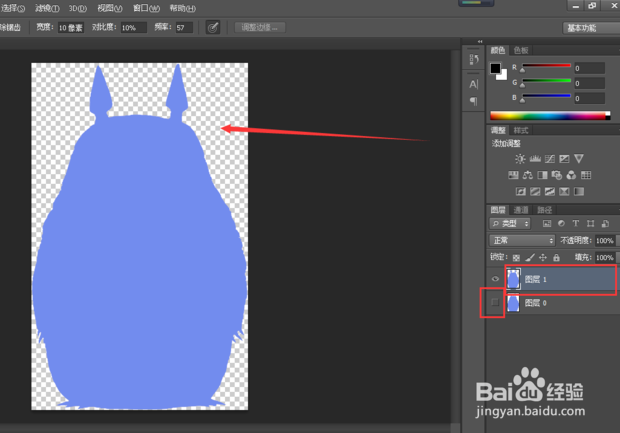The width and height of the screenshot is (620, 433).
Task: Click the B blue channel slider
Action: point(546,96)
